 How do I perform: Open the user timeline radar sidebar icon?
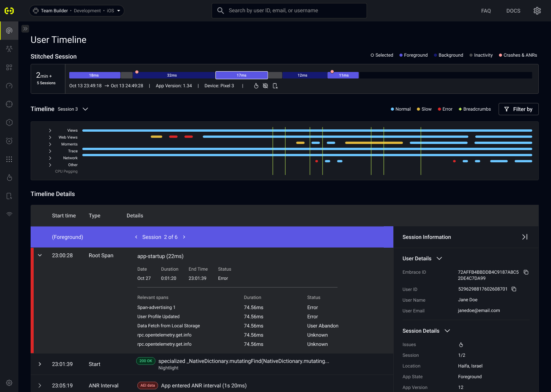click(9, 31)
